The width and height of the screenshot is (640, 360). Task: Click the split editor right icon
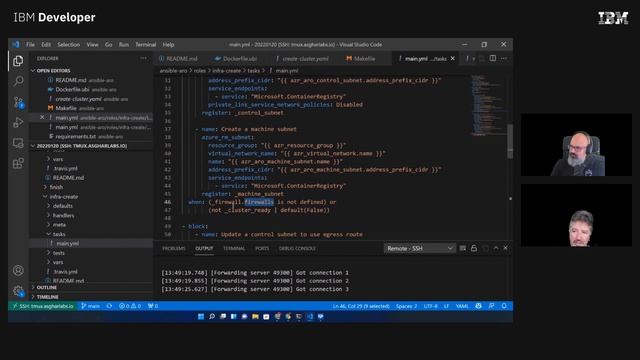coord(493,58)
